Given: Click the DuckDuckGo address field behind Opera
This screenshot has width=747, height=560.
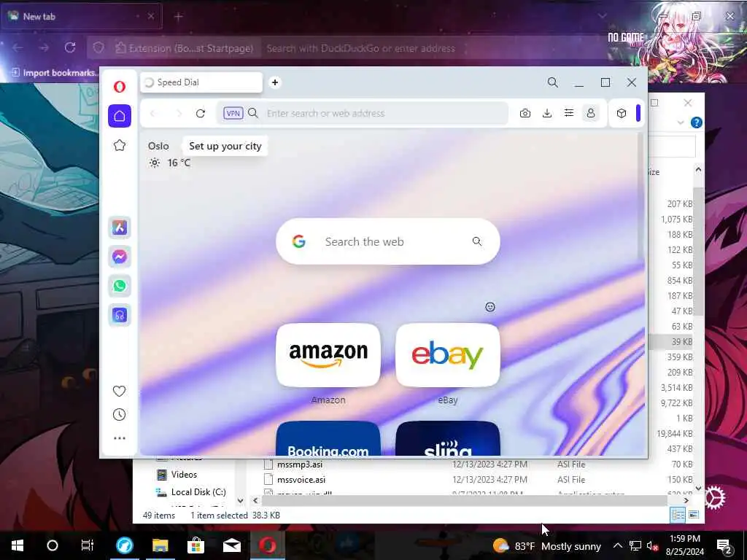Looking at the screenshot, I should 360,48.
